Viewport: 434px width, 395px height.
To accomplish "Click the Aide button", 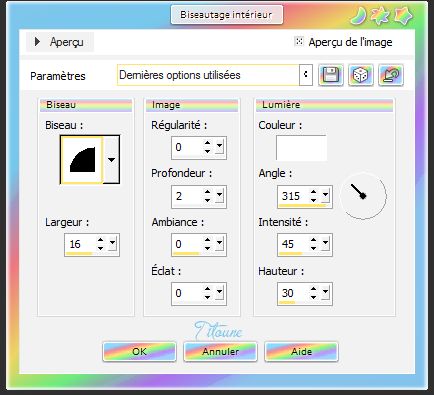I will click(x=301, y=351).
